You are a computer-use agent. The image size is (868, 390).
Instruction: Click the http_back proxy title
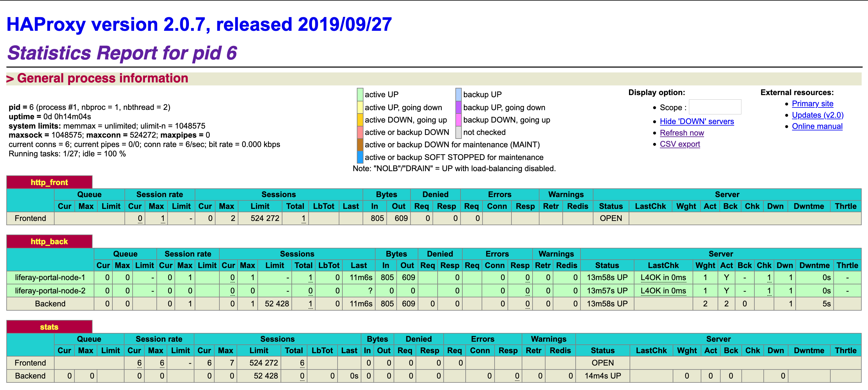49,241
